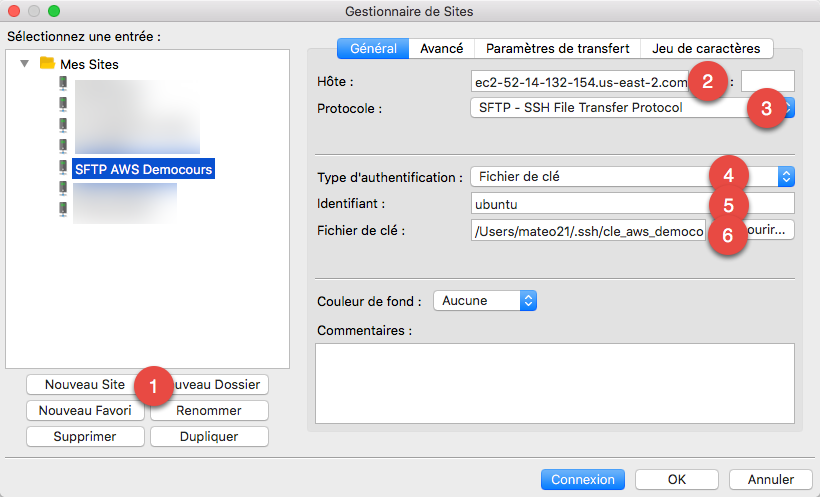The image size is (820, 497).
Task: Click the last server icon in site list
Action: [63, 210]
